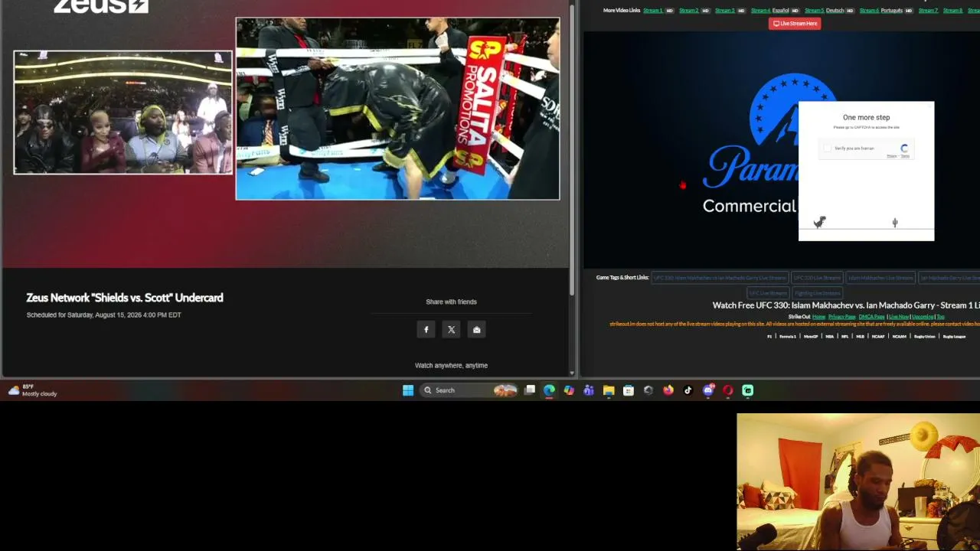The image size is (980, 551).
Task: Select Formula 1 in the sports menu
Action: pyautogui.click(x=788, y=337)
